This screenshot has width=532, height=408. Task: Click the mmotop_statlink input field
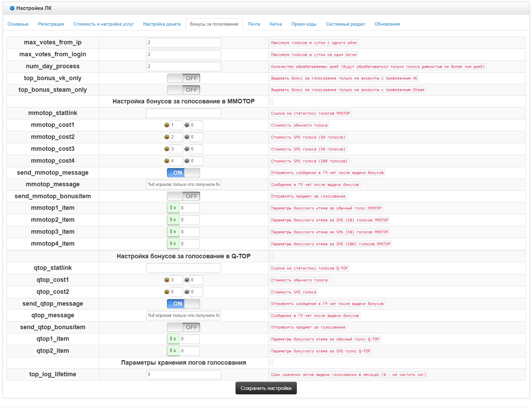coord(184,113)
